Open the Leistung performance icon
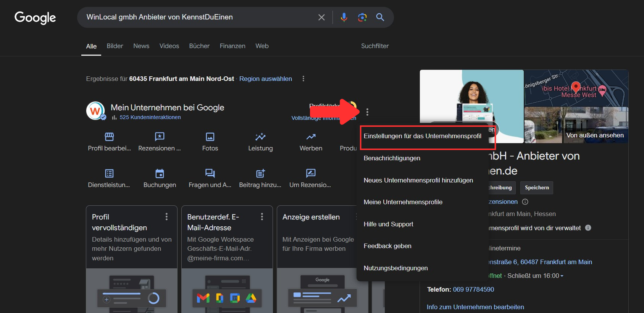Image resolution: width=644 pixels, height=313 pixels. click(x=260, y=137)
